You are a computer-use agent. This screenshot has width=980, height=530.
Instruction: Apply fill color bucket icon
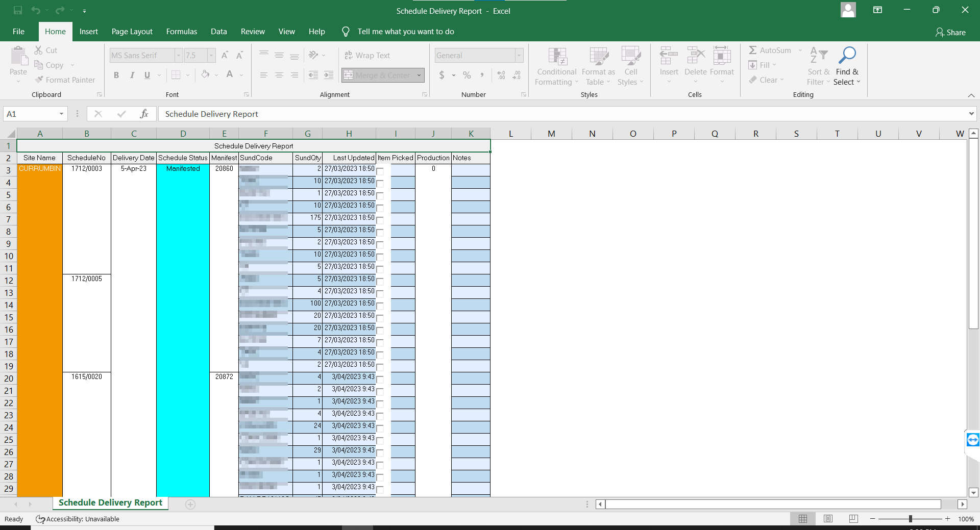point(205,75)
